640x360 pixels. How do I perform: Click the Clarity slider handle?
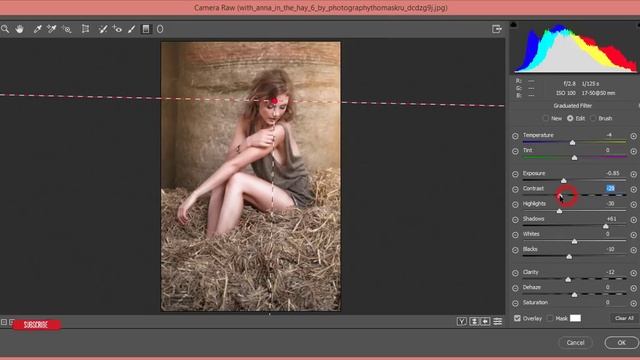coord(568,280)
